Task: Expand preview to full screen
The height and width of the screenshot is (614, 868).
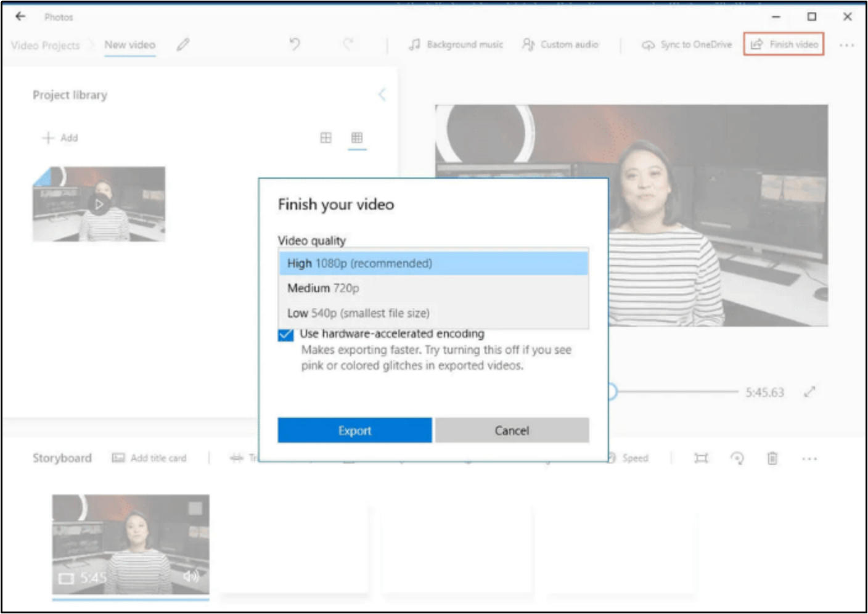Action: 809,391
